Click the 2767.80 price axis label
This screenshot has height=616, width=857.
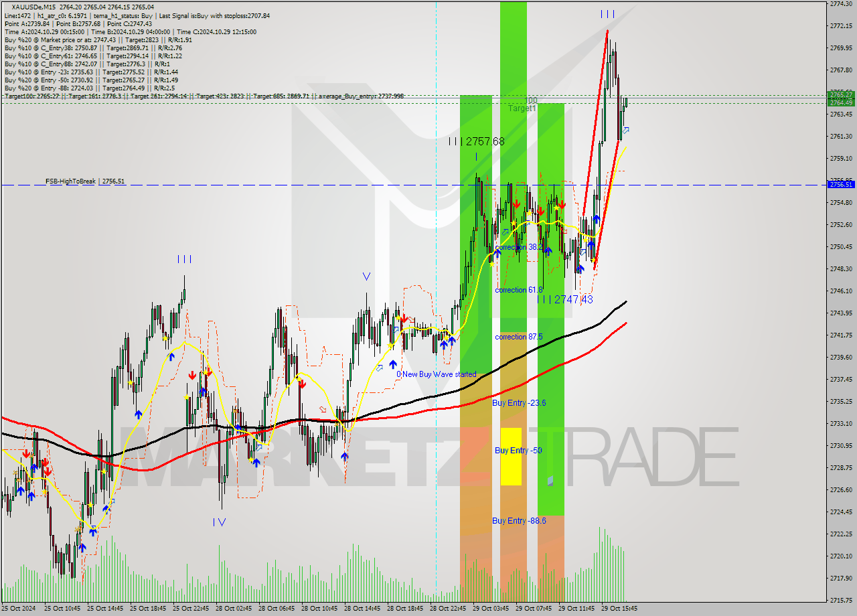coord(841,70)
